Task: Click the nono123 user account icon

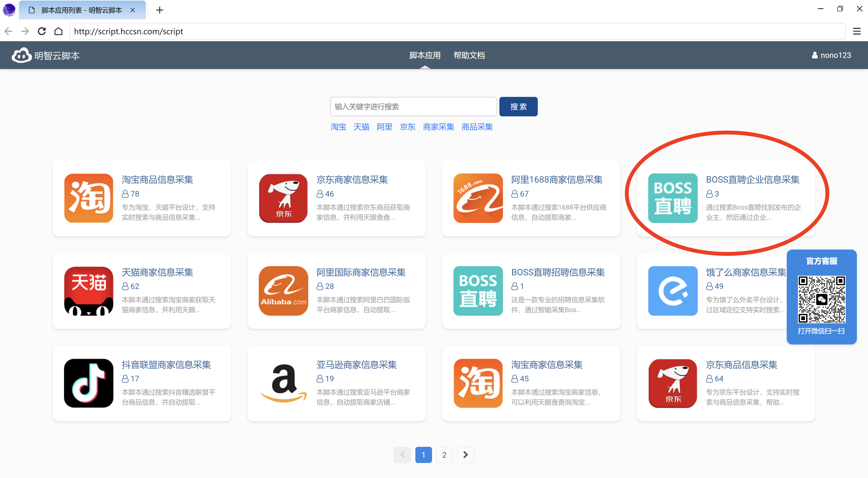Action: [814, 55]
